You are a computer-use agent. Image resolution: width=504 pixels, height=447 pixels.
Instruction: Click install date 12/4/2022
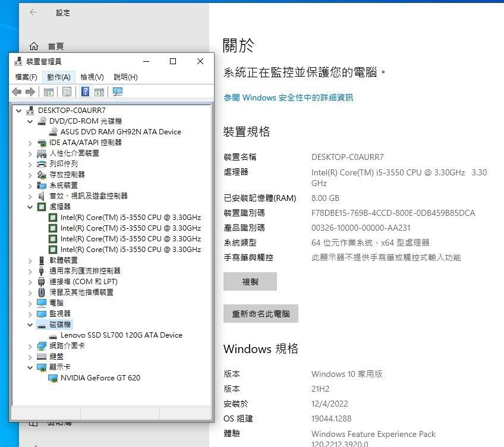point(329,404)
